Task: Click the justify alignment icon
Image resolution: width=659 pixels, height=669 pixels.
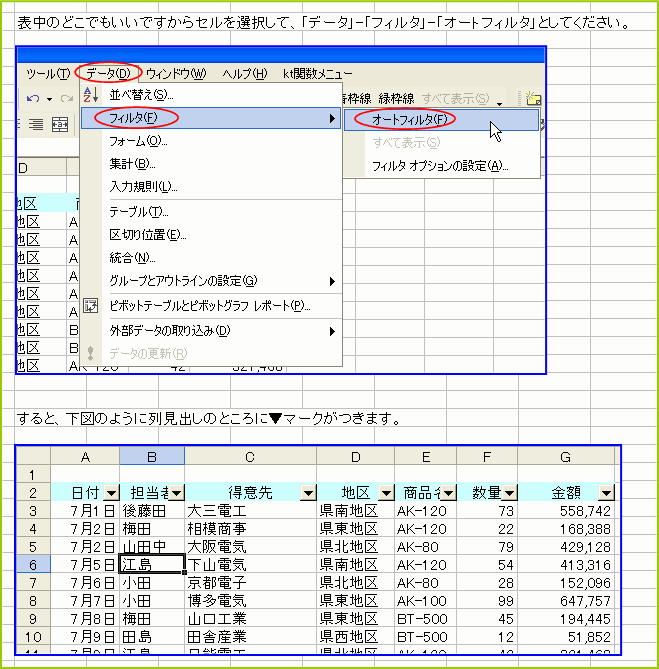Action: [x=36, y=125]
